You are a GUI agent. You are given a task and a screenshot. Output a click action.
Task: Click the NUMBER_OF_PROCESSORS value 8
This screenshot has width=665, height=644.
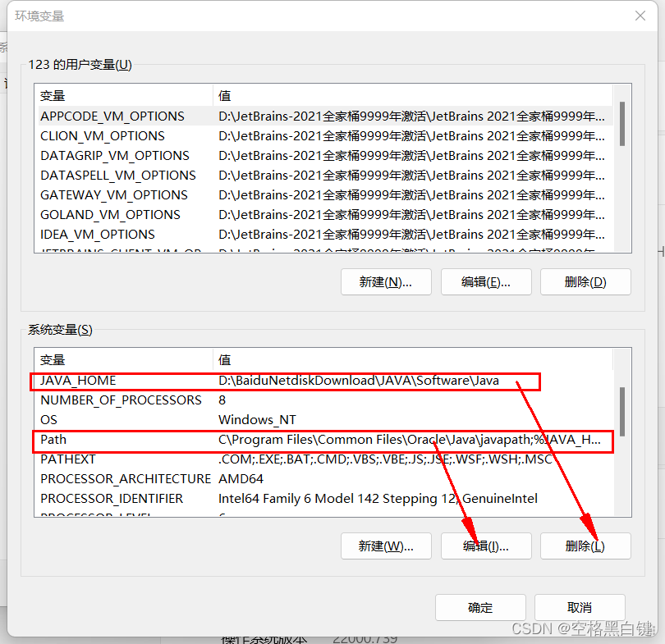[x=222, y=400]
